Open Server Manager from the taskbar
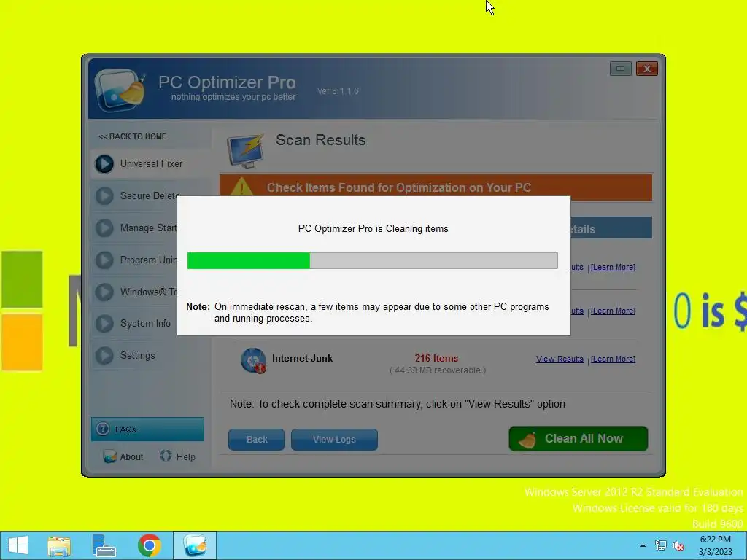 [x=104, y=545]
